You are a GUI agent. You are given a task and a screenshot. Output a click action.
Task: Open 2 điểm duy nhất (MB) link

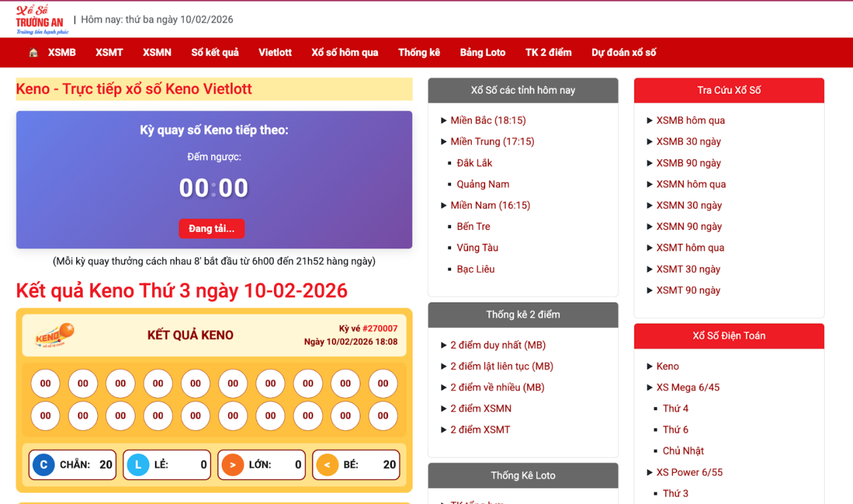click(x=498, y=345)
